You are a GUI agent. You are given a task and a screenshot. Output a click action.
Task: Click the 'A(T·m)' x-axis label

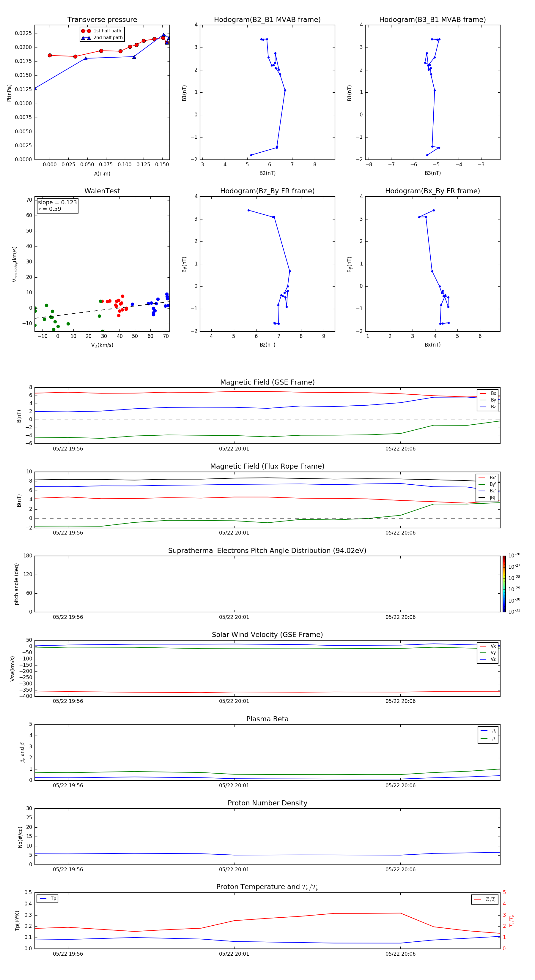(102, 173)
